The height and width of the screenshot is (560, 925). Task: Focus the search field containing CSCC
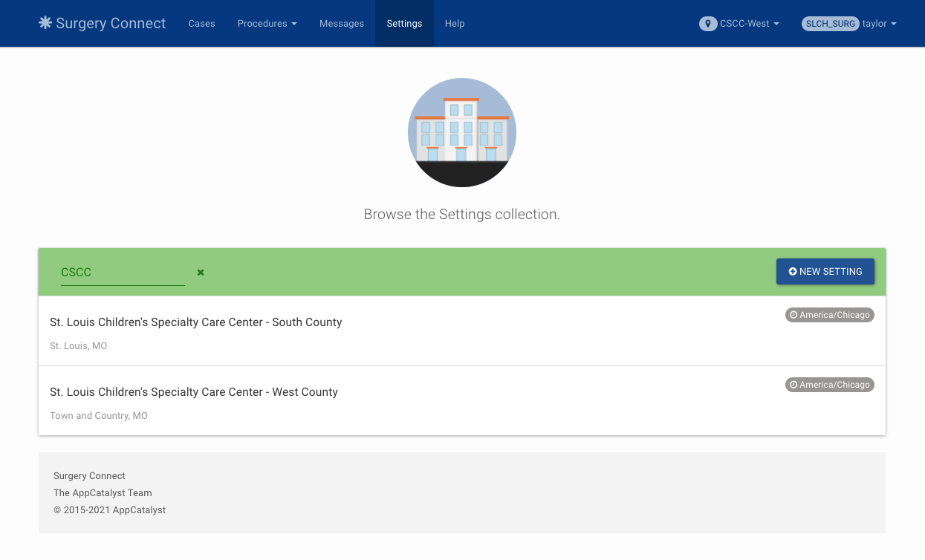(x=123, y=273)
